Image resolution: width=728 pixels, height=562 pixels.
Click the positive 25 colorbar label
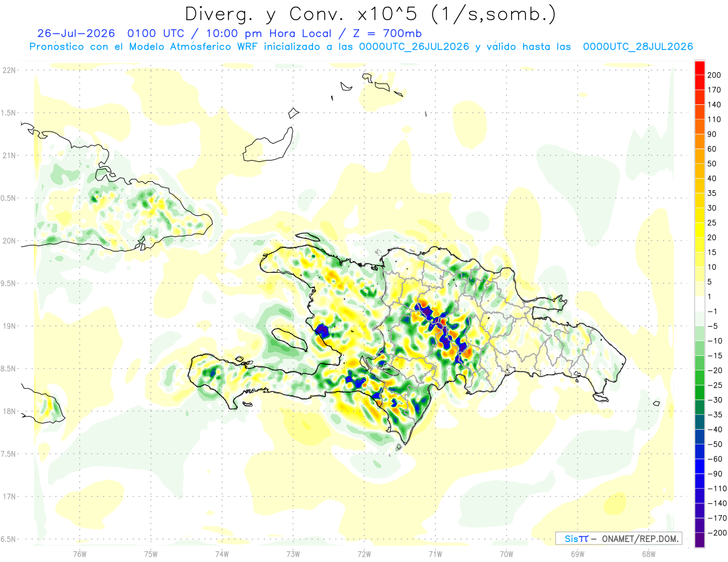(x=712, y=222)
